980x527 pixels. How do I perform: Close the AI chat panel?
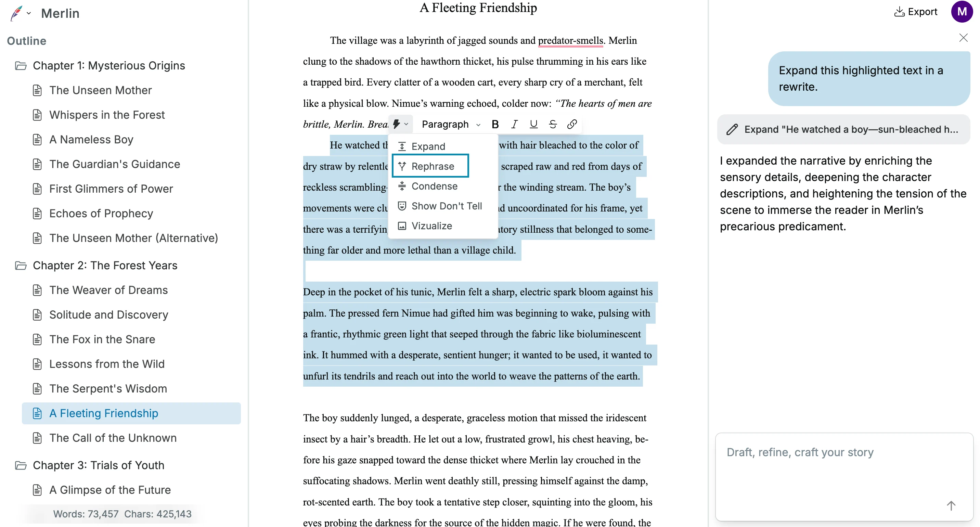[963, 38]
